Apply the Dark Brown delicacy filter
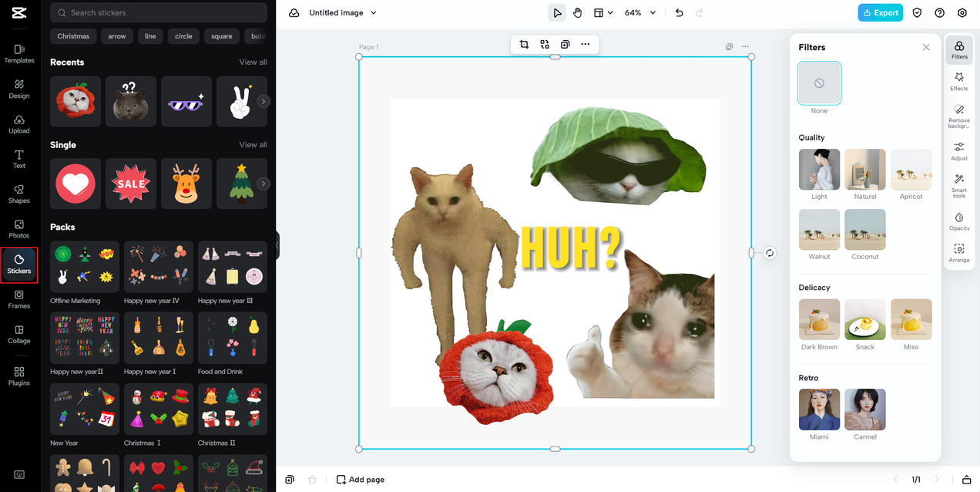Screen dimensions: 980x492 819,320
